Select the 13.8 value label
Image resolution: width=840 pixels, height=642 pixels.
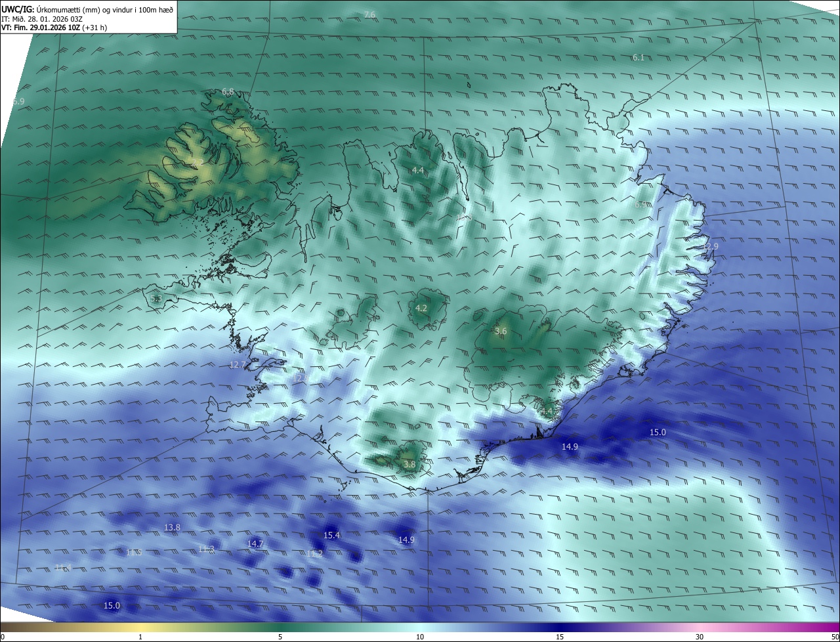(x=172, y=527)
